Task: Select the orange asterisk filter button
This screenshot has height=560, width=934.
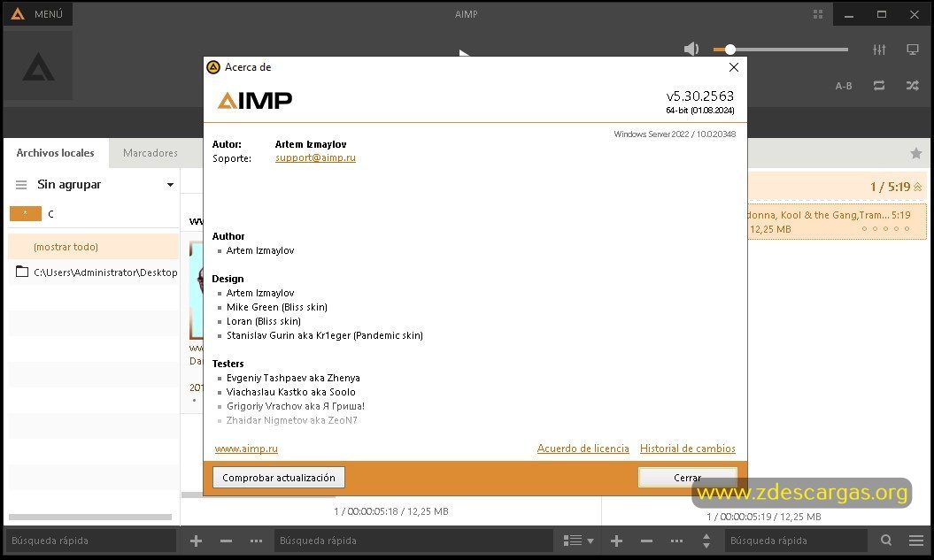Action: pyautogui.click(x=26, y=213)
